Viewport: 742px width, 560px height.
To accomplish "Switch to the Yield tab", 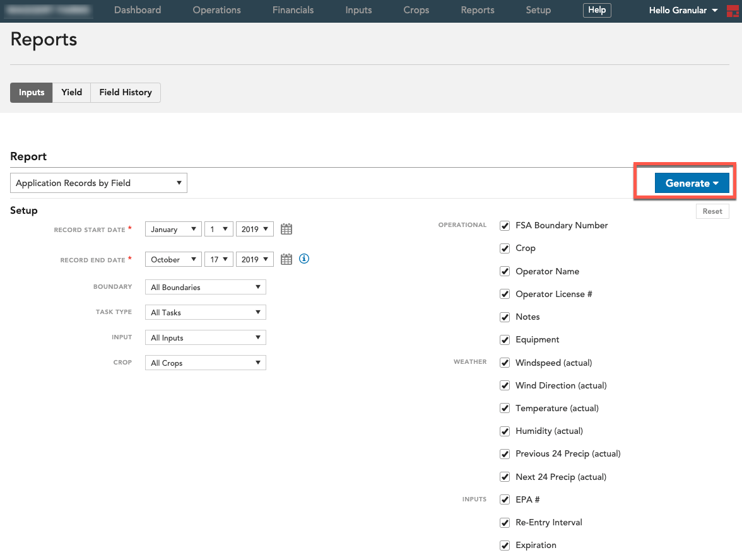I will pyautogui.click(x=71, y=93).
